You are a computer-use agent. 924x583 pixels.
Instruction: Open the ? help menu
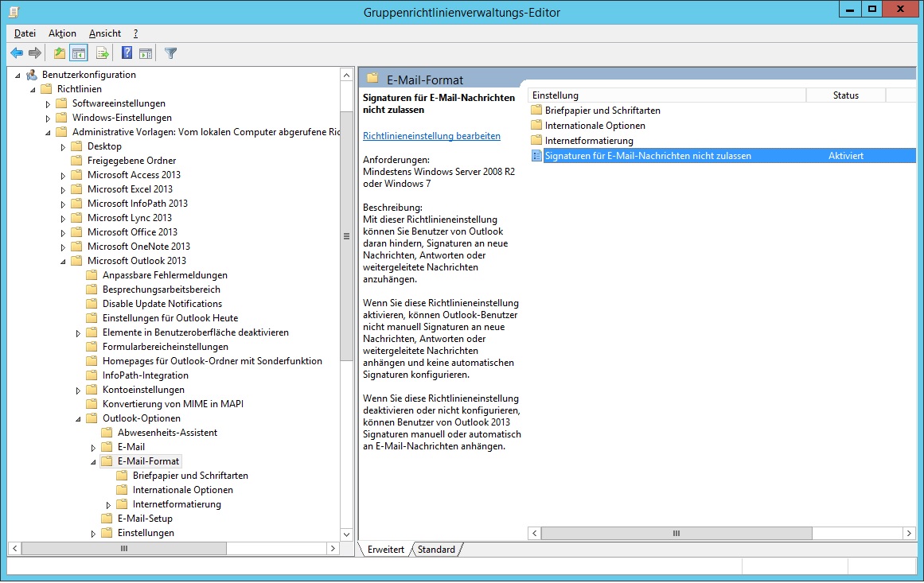[135, 33]
